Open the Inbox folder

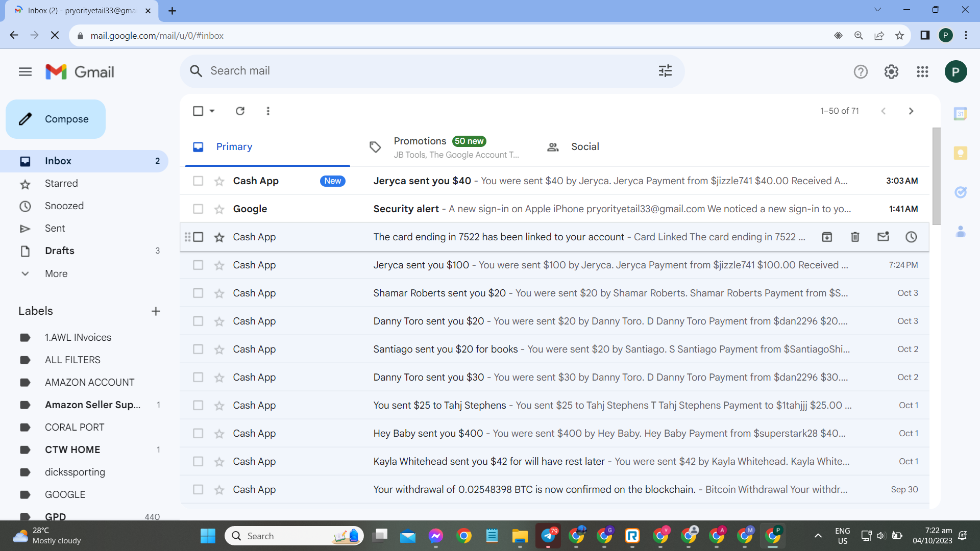84,161
